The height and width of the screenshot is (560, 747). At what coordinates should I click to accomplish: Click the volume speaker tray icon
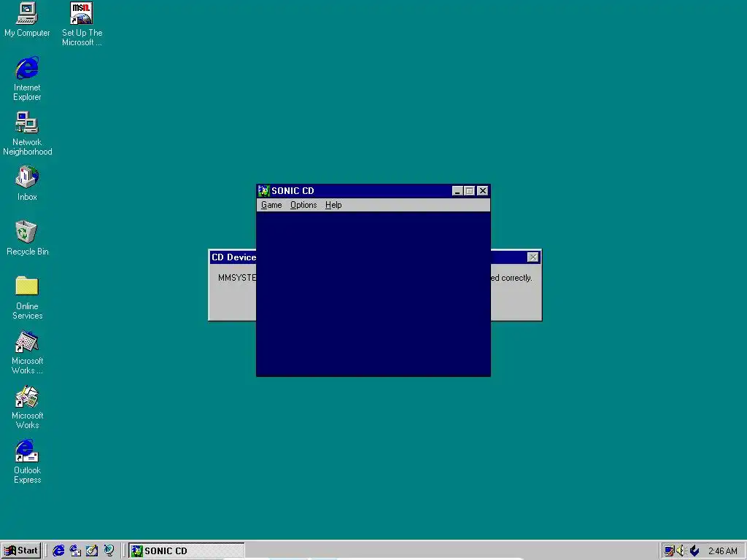tap(681, 551)
